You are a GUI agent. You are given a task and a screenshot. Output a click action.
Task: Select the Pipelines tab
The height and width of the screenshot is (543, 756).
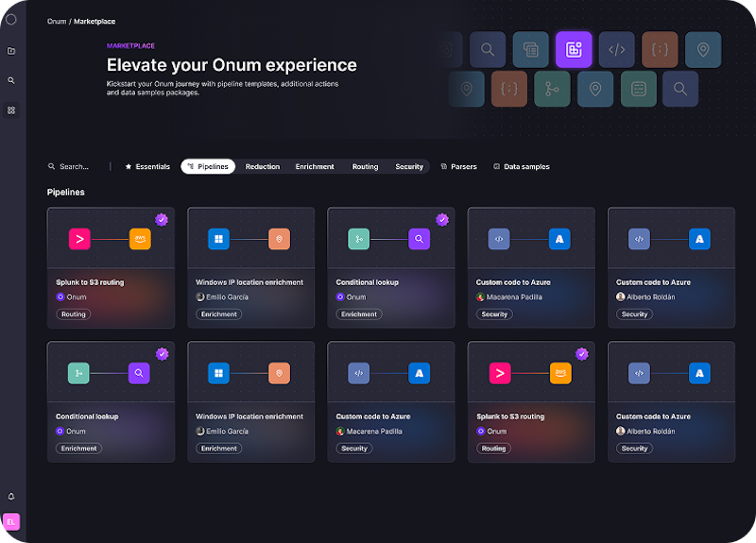pos(208,167)
